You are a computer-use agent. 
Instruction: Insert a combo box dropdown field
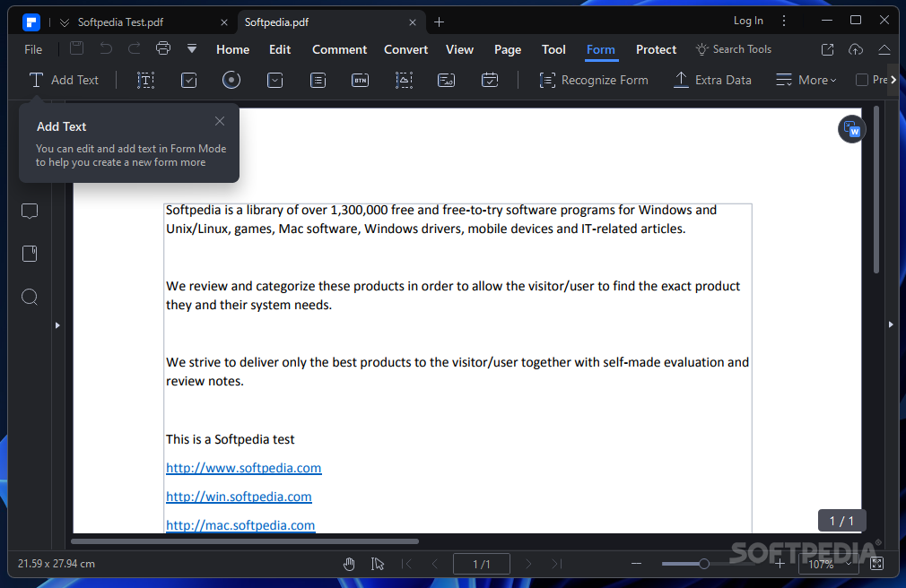(x=275, y=81)
